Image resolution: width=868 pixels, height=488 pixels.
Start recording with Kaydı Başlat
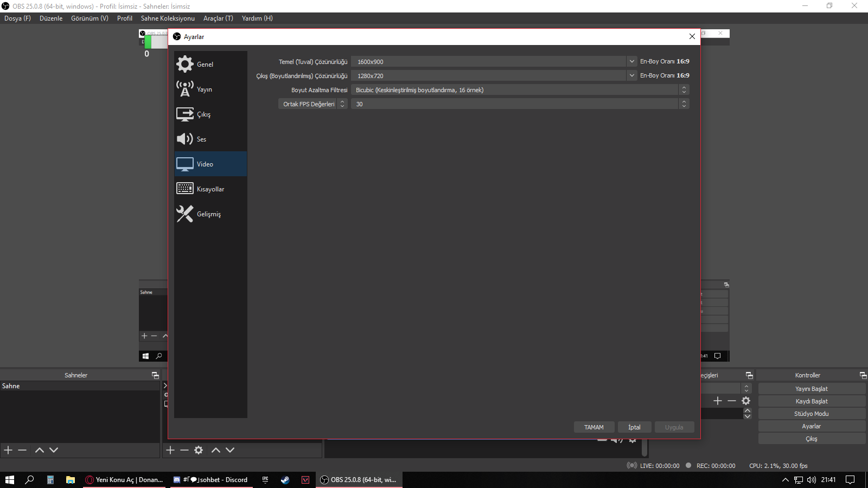[x=812, y=401]
